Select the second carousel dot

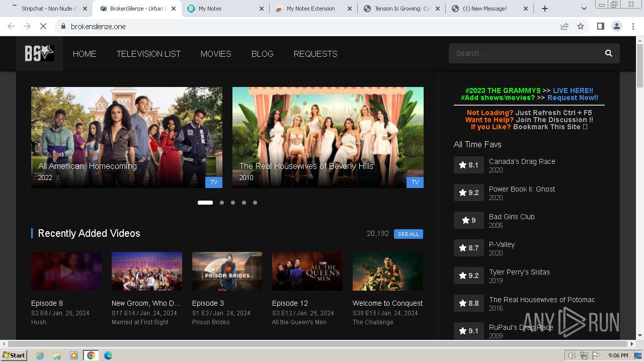click(x=222, y=203)
